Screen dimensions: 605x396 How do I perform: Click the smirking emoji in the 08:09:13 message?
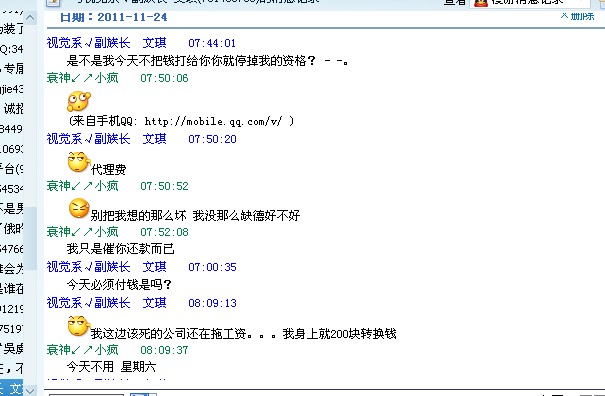[x=79, y=326]
